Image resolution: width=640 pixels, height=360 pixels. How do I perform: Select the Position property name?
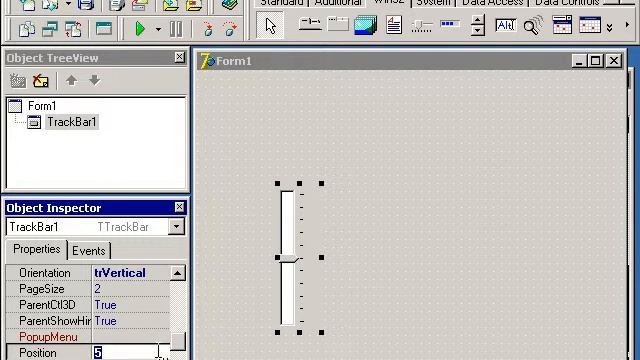click(38, 353)
